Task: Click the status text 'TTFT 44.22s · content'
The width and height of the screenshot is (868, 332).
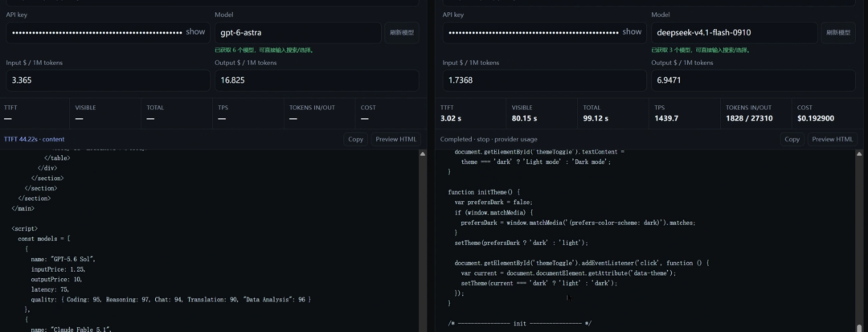Action: point(35,139)
